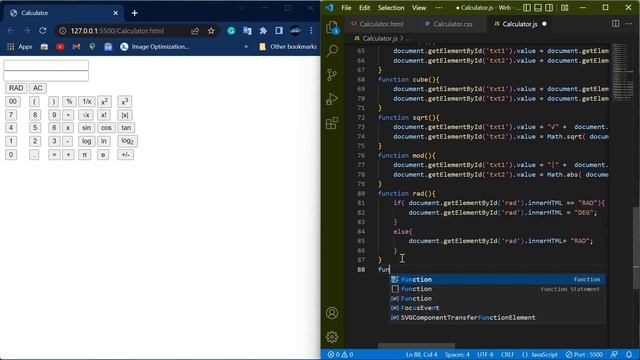Click the equals calculator button
The width and height of the screenshot is (640, 360).
pyautogui.click(x=54, y=155)
